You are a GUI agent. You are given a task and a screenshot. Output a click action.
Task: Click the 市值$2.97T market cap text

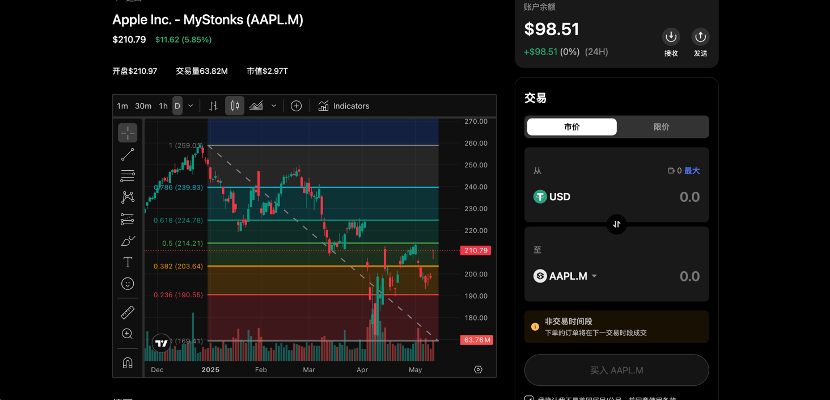tap(267, 71)
